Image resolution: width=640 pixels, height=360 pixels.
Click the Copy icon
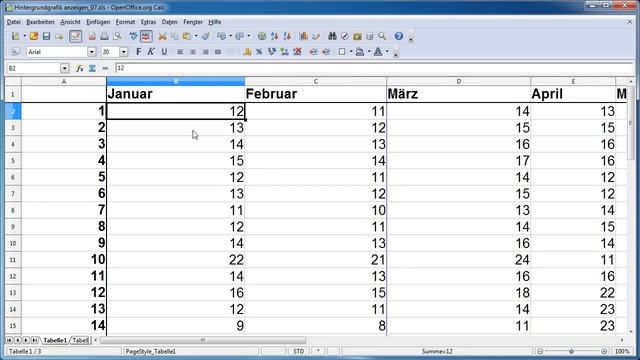[175, 36]
